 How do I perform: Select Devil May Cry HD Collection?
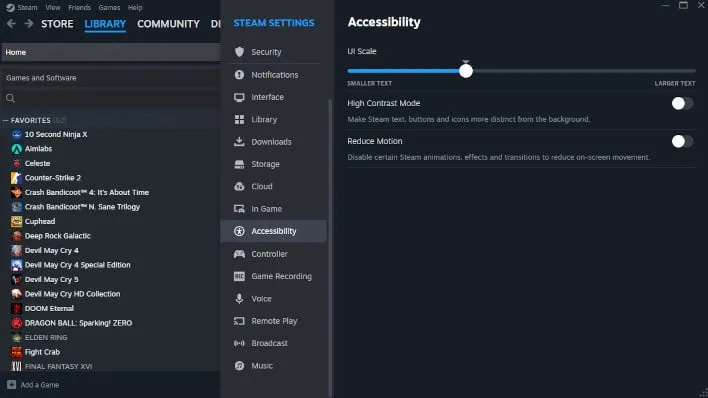point(73,294)
